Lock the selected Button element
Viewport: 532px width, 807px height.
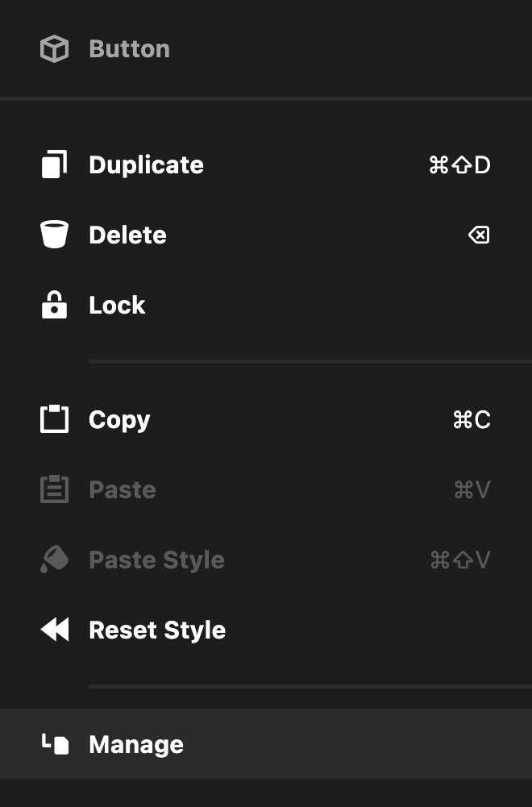pyautogui.click(x=116, y=305)
